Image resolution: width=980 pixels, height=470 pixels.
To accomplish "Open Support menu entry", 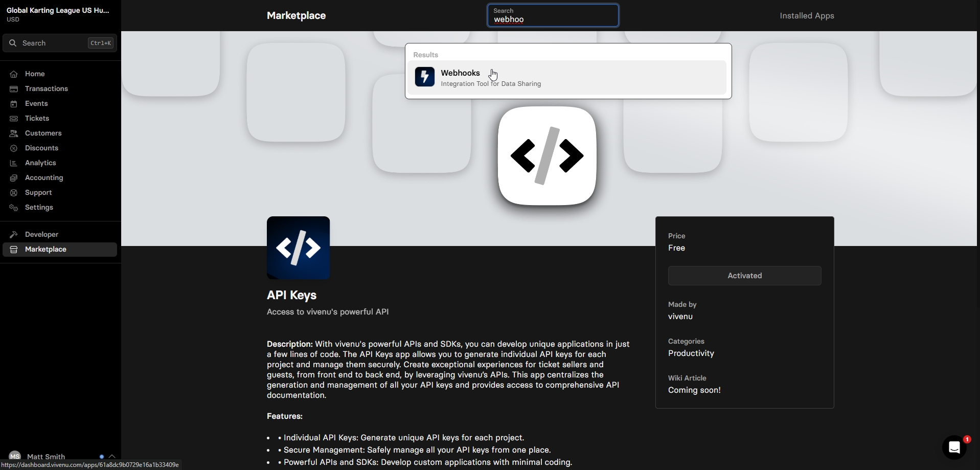I will (60, 193).
